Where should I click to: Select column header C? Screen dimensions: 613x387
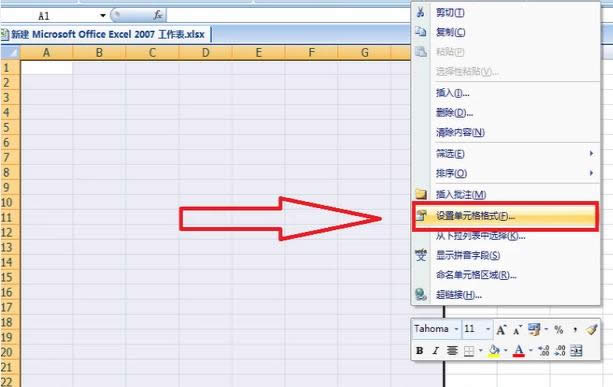click(152, 52)
